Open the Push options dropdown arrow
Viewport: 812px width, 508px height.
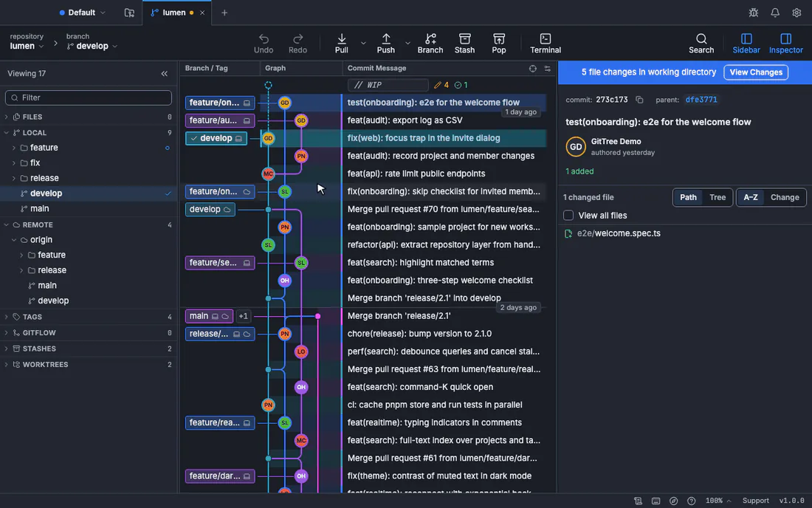tap(407, 43)
